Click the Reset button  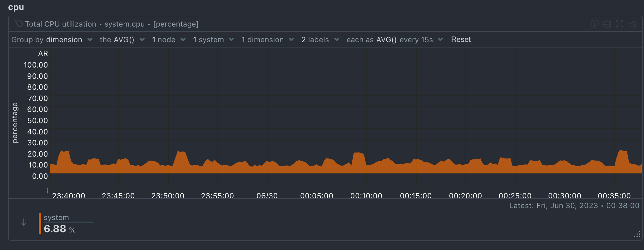coord(461,39)
